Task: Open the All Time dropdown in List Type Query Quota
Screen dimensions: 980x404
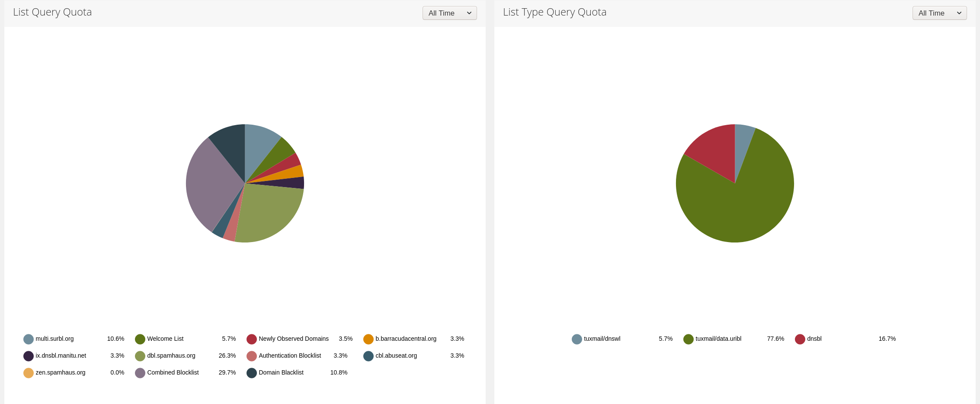Action: click(x=939, y=13)
